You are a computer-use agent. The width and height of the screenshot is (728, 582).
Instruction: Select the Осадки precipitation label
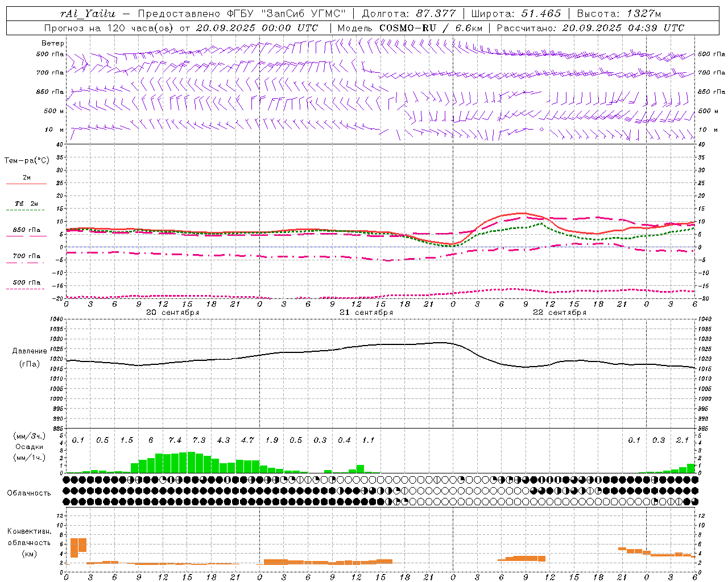(x=28, y=447)
